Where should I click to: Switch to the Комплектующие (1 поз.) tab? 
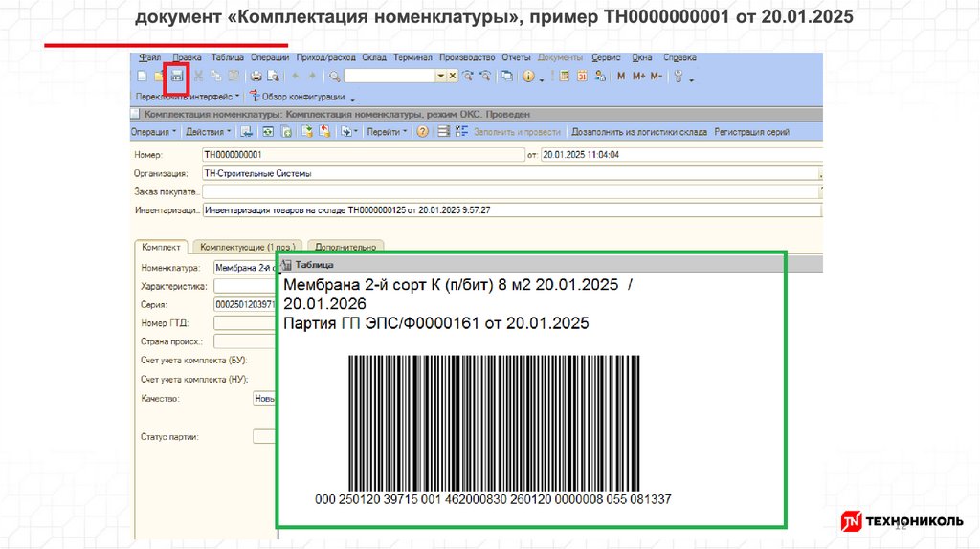pos(248,248)
